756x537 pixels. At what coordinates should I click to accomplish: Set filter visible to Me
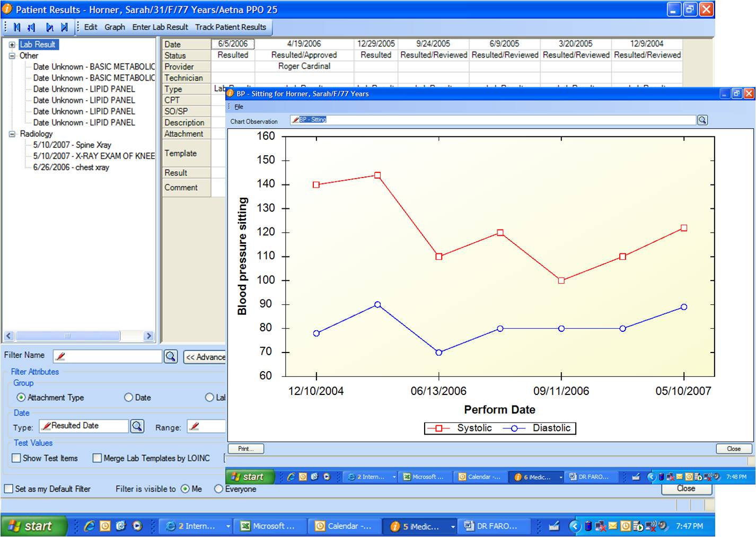(x=185, y=489)
